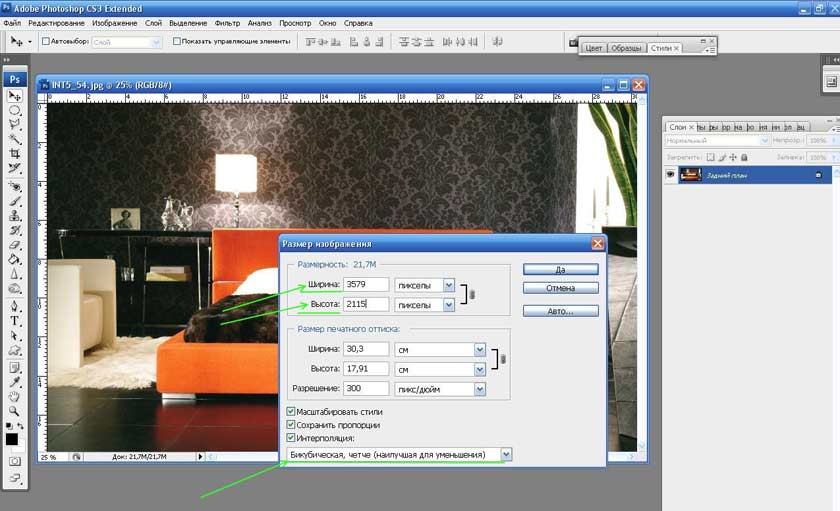Select the Crop tool
The height and width of the screenshot is (511, 840).
point(15,153)
